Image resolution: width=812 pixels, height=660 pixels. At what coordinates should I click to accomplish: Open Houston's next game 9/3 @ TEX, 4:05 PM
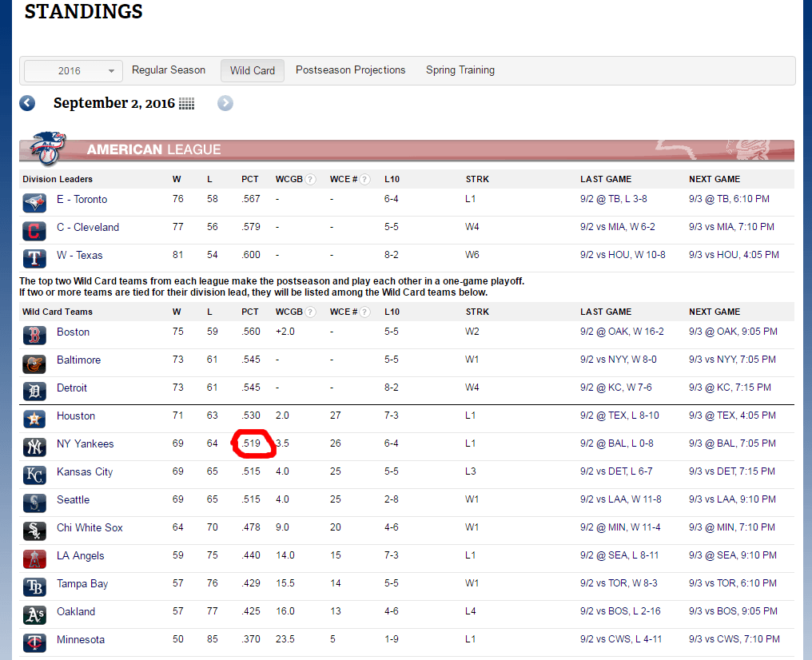732,415
